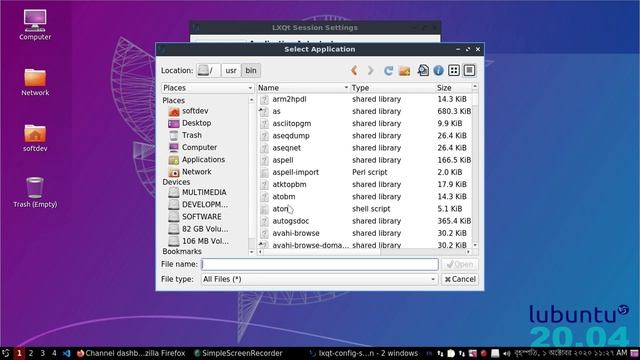The height and width of the screenshot is (360, 640).
Task: Switch to icon grid view
Action: [x=453, y=70]
